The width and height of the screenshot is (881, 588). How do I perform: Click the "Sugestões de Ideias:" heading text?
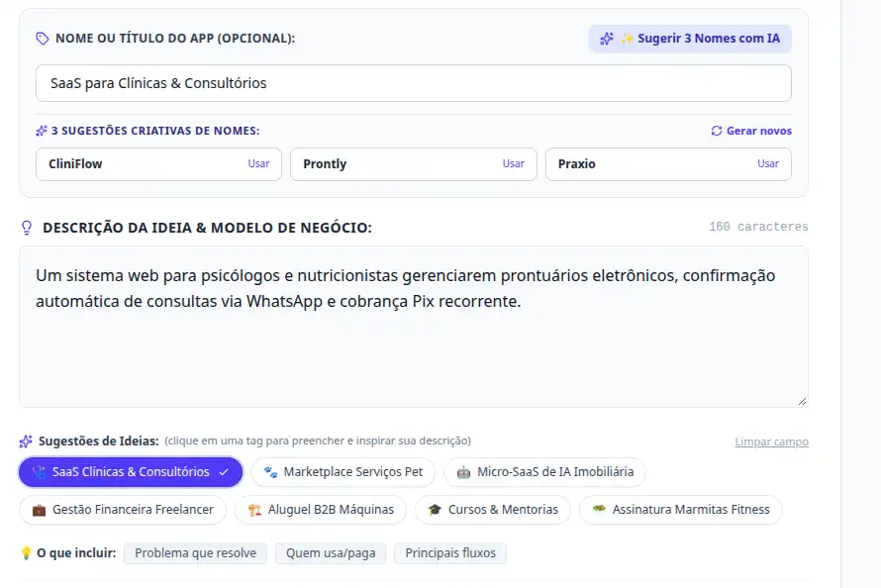(99, 441)
